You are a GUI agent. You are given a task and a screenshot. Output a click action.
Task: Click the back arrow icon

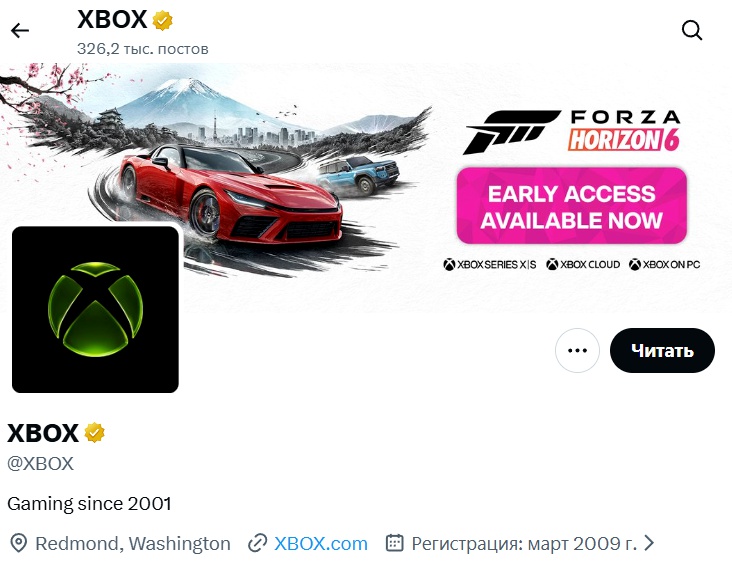pos(20,31)
